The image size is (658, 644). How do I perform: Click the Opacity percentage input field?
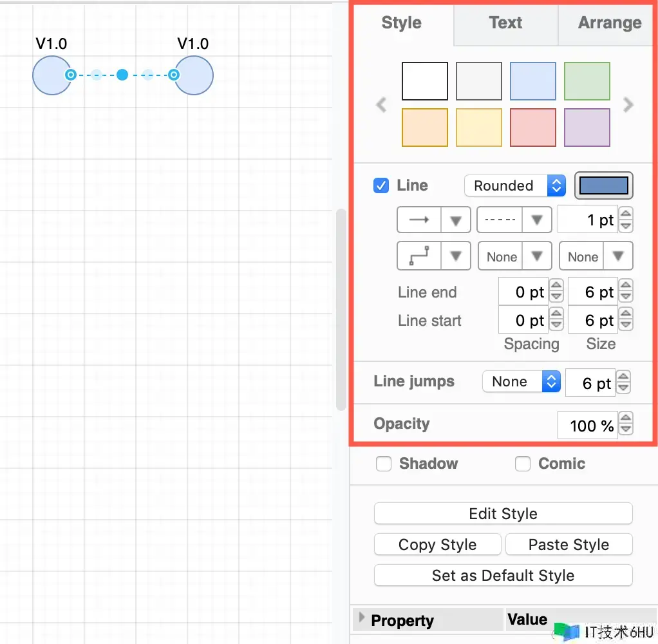point(587,426)
